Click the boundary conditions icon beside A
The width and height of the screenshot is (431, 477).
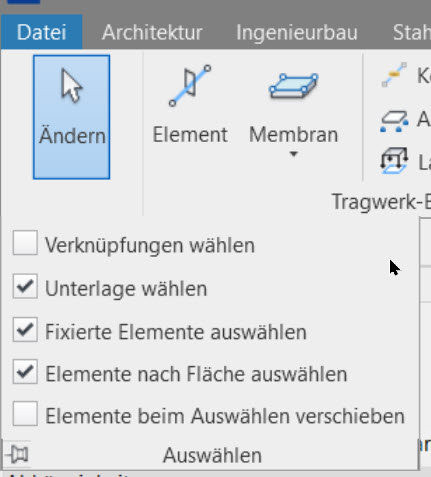[394, 121]
